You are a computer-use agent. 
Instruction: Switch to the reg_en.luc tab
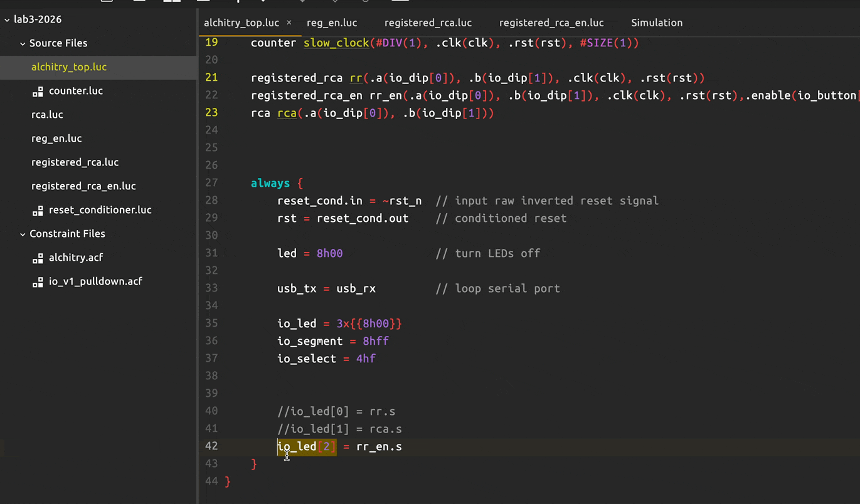(332, 23)
